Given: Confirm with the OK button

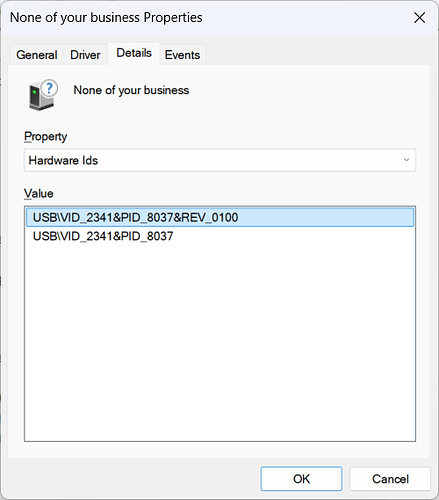Looking at the screenshot, I should pyautogui.click(x=301, y=479).
